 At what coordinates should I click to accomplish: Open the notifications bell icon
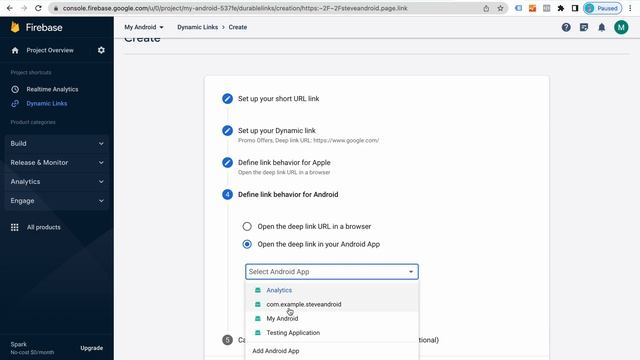click(x=602, y=27)
